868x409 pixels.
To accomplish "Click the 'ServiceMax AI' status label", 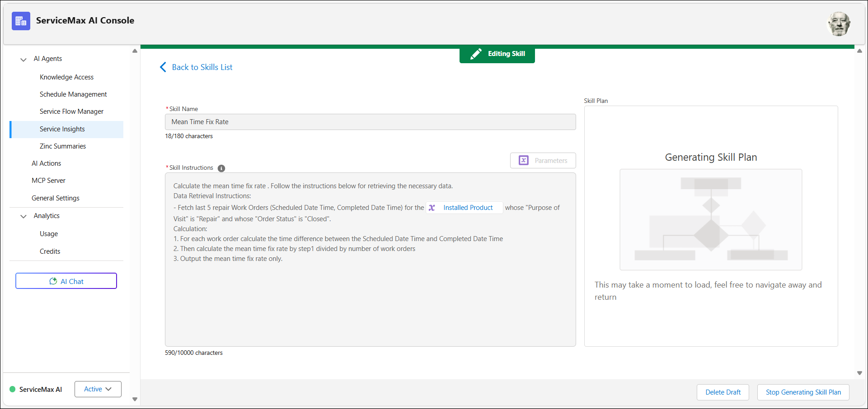I will pyautogui.click(x=41, y=390).
